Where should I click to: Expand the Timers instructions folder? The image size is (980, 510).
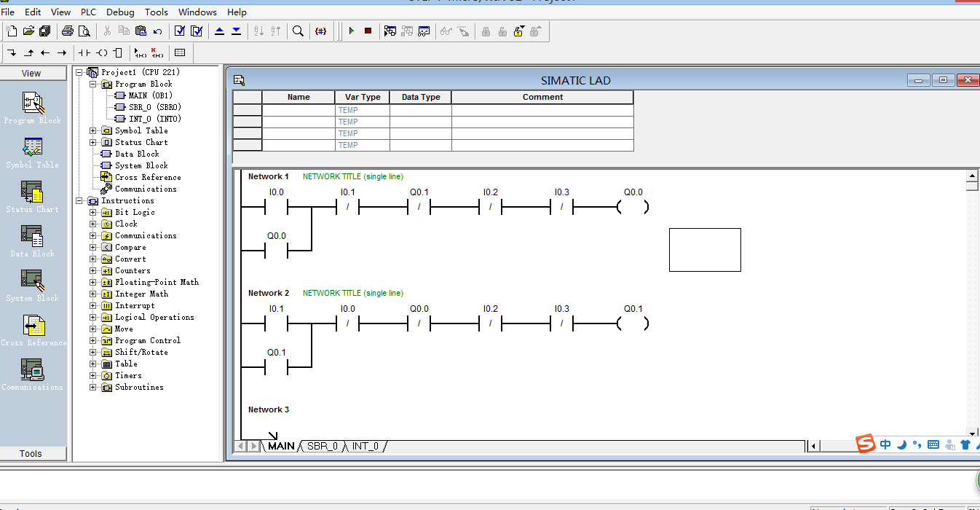point(93,375)
